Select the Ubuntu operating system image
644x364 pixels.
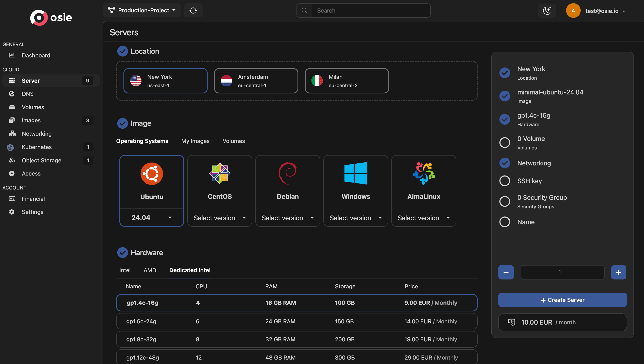(x=152, y=182)
